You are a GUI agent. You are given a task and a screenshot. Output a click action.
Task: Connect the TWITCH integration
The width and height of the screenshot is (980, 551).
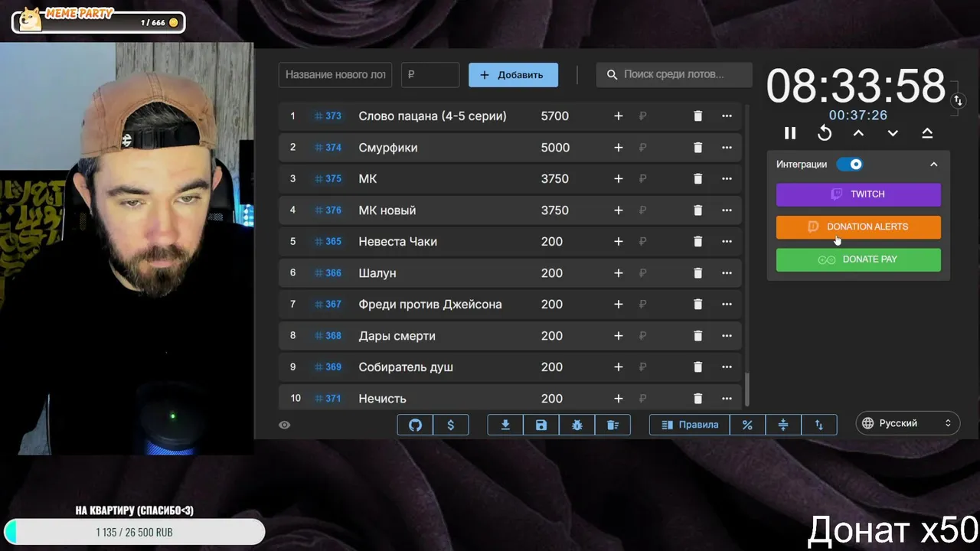pyautogui.click(x=858, y=194)
